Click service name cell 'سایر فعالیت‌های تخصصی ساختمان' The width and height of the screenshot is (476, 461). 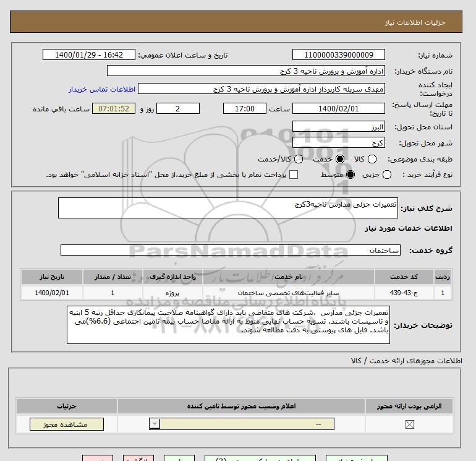(x=289, y=293)
